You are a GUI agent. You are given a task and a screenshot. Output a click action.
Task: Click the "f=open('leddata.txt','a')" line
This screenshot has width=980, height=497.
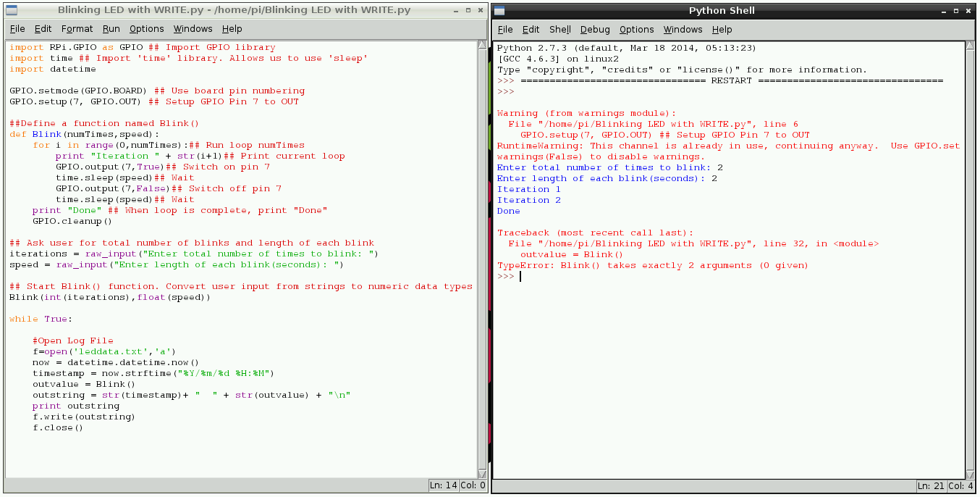[104, 352]
